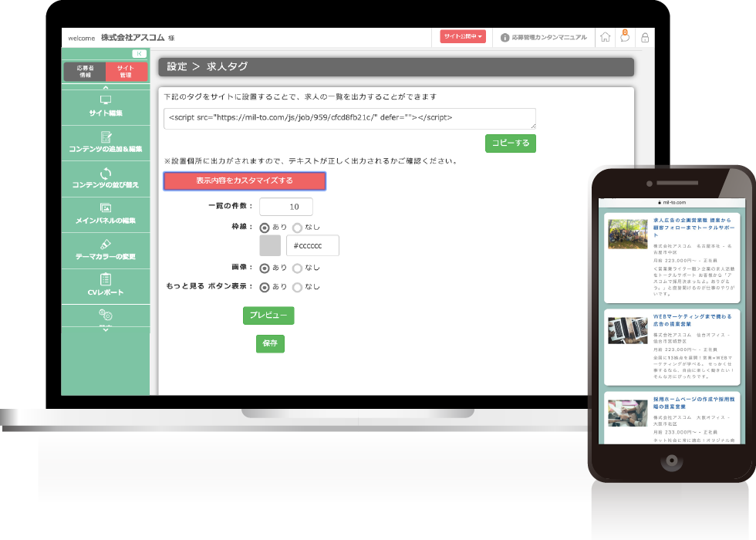Open the notification chat bubble icon
The image size is (756, 540).
pos(625,37)
